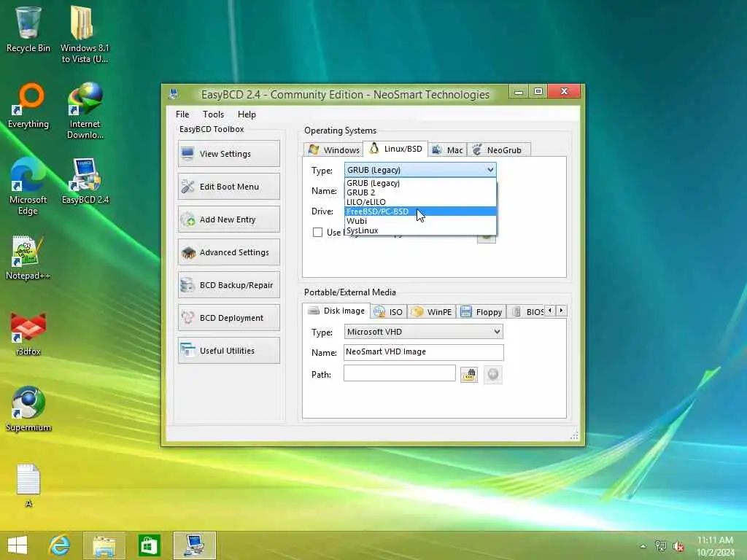This screenshot has width=747, height=560.
Task: Choose GRUB (Legacy) from the list
Action: coord(420,183)
